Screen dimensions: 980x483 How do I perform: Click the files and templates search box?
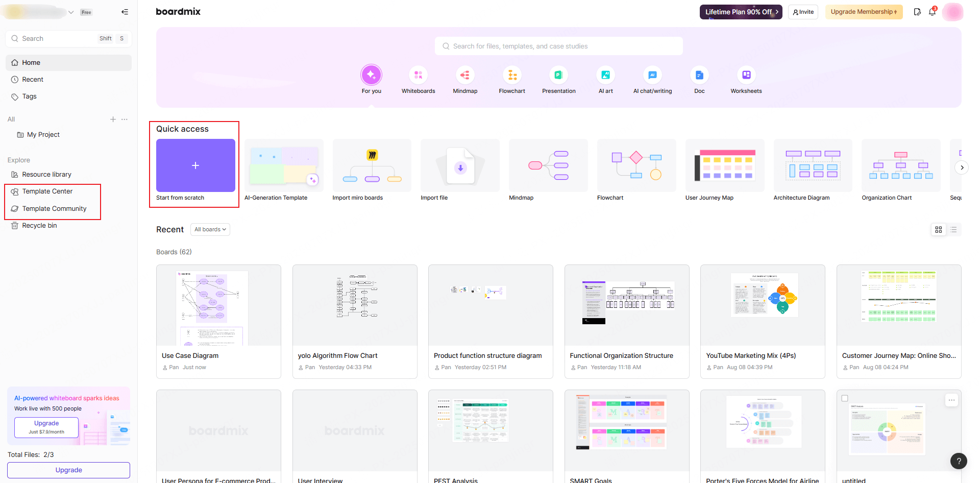(559, 46)
